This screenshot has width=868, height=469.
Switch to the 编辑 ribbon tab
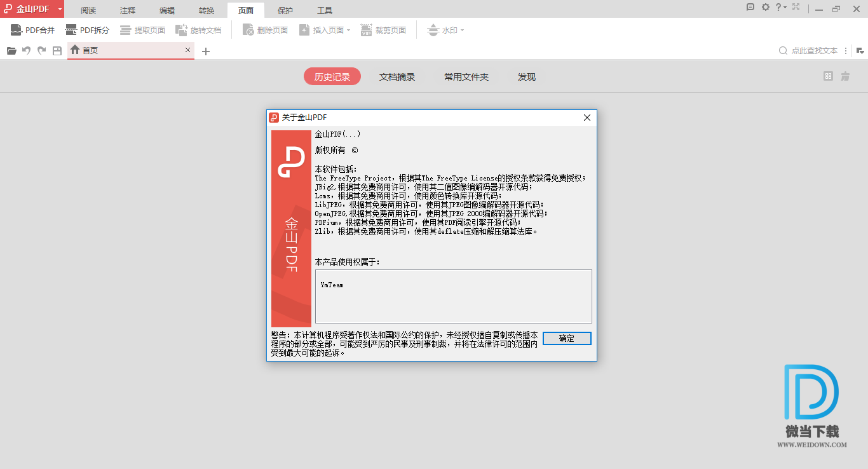[x=167, y=11]
